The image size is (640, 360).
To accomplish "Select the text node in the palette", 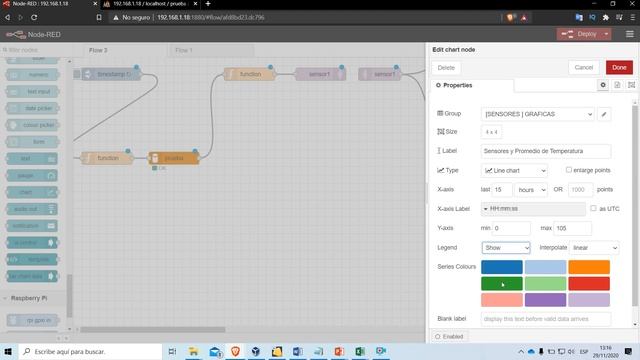I will click(x=32, y=159).
